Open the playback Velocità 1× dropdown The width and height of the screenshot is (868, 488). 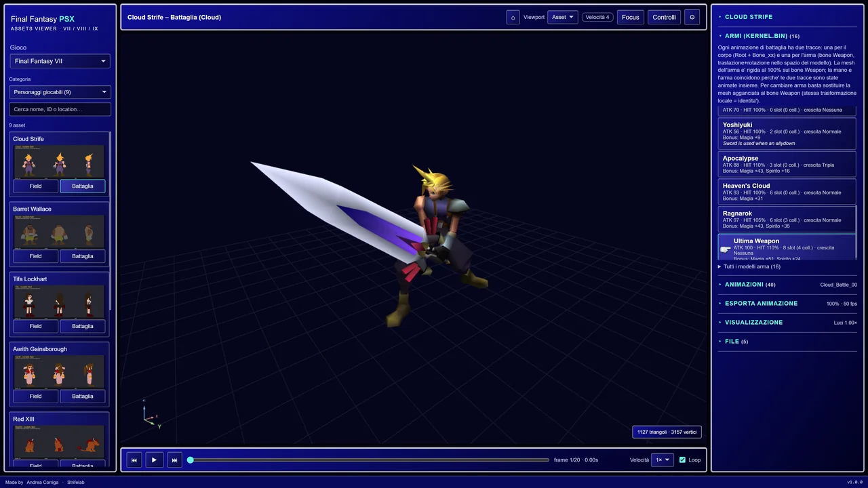pos(662,460)
